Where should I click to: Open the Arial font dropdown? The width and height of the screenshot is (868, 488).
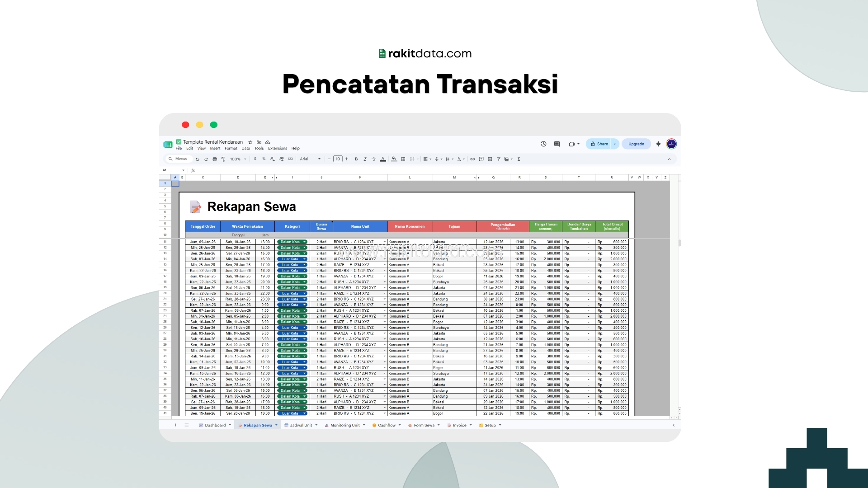[x=310, y=159]
